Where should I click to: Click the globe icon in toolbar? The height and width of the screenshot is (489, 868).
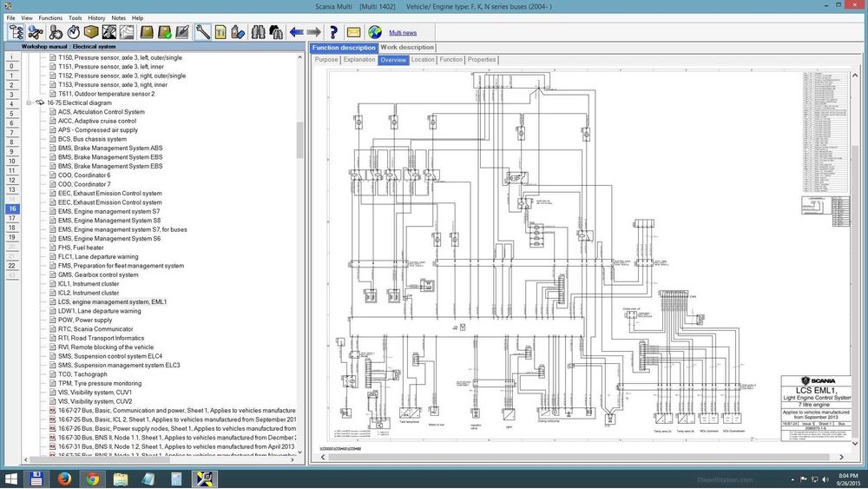[x=374, y=32]
